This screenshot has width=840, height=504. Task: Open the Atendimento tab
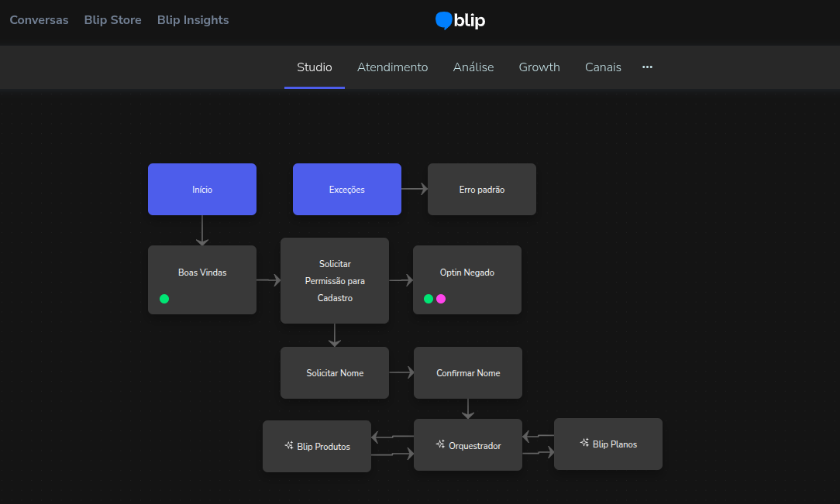[x=392, y=67]
